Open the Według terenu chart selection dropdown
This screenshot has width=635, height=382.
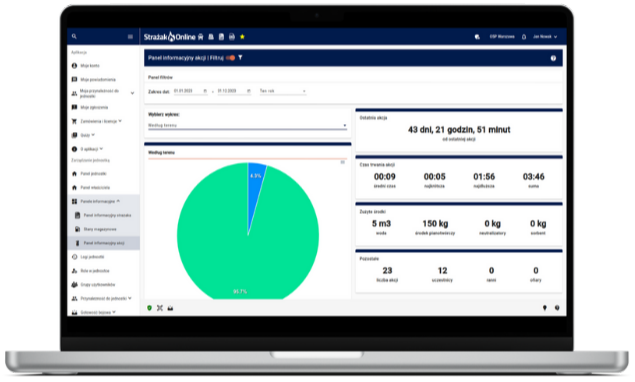(247, 126)
